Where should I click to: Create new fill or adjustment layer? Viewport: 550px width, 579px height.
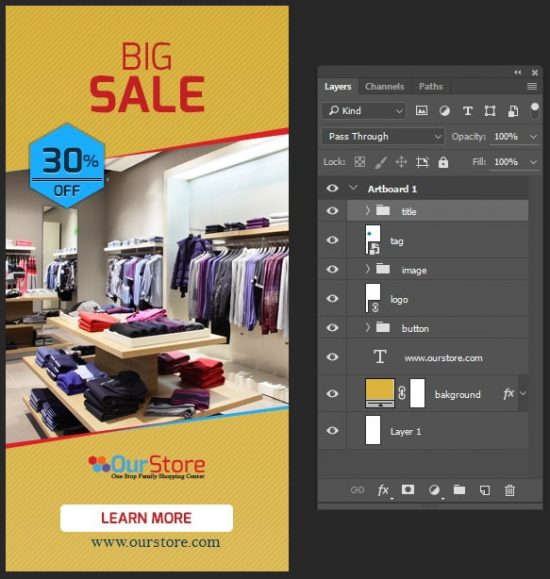point(434,490)
